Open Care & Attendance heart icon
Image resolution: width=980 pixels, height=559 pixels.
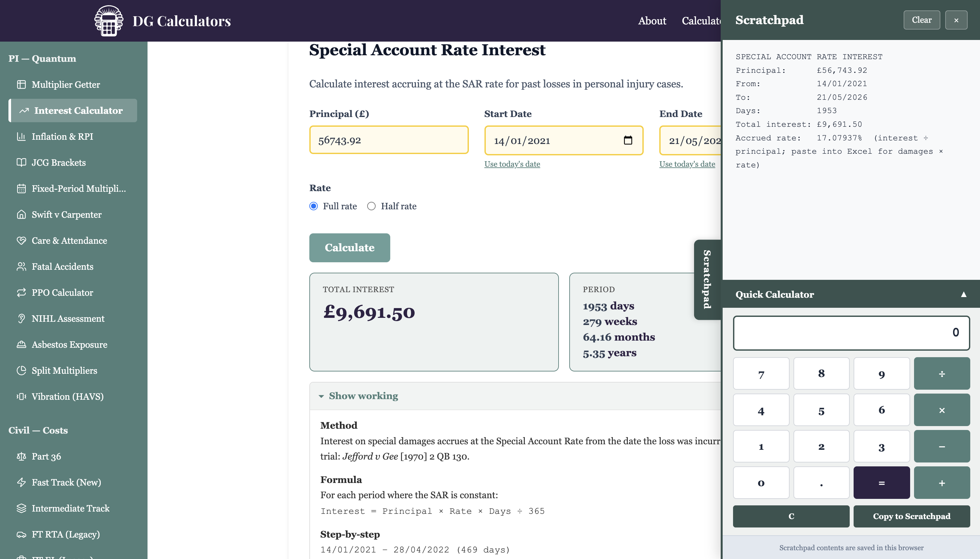pos(21,240)
